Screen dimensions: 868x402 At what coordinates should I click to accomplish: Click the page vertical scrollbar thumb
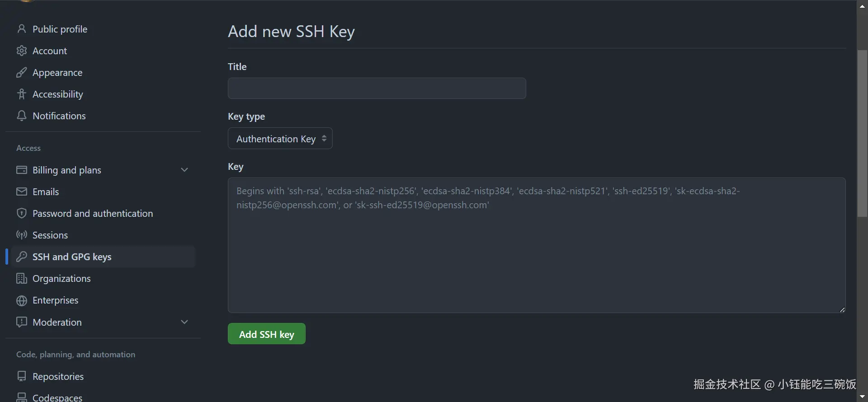point(862,133)
